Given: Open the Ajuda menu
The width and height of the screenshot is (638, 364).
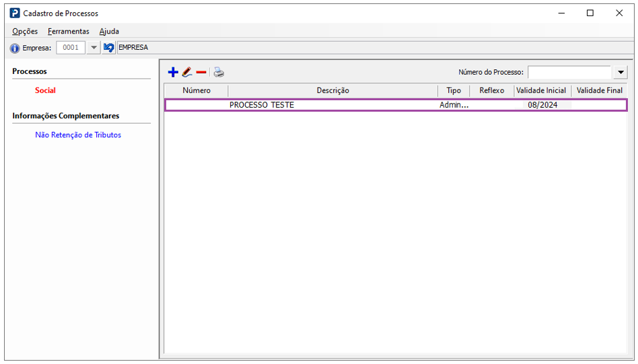Looking at the screenshot, I should [109, 32].
